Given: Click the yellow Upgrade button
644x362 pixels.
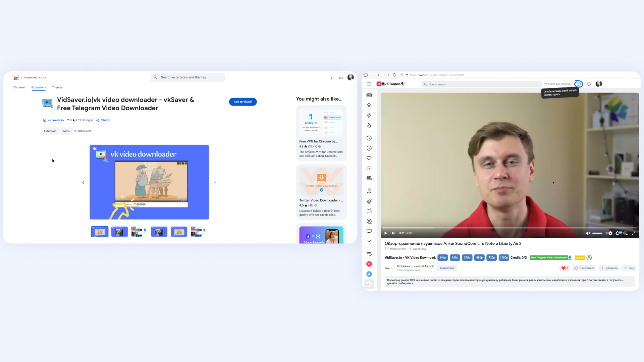Looking at the screenshot, I should pos(580,258).
